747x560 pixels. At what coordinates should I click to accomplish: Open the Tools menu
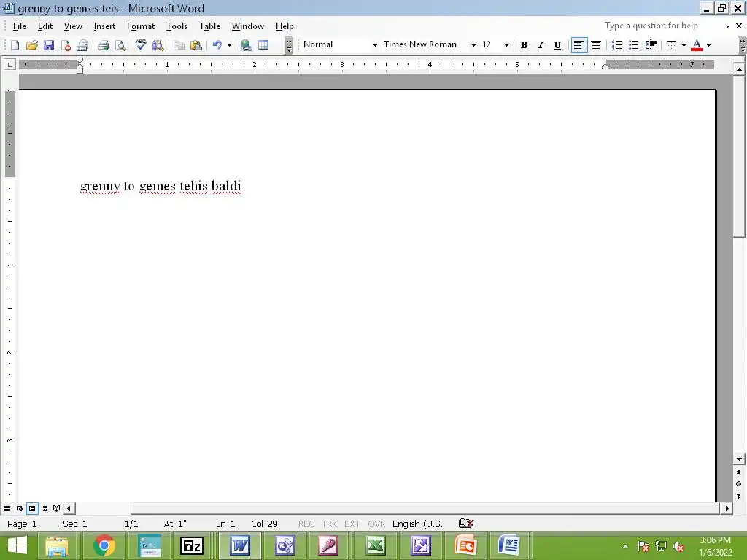(x=177, y=26)
